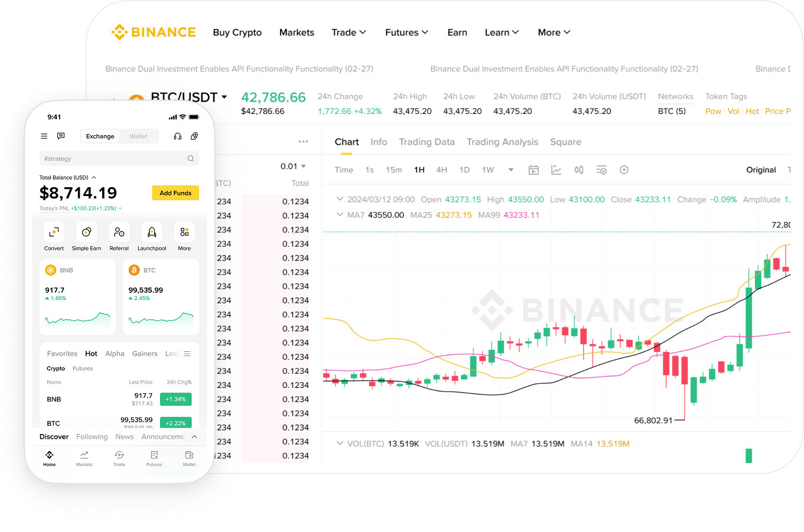Select the 1s chart interval

(369, 170)
